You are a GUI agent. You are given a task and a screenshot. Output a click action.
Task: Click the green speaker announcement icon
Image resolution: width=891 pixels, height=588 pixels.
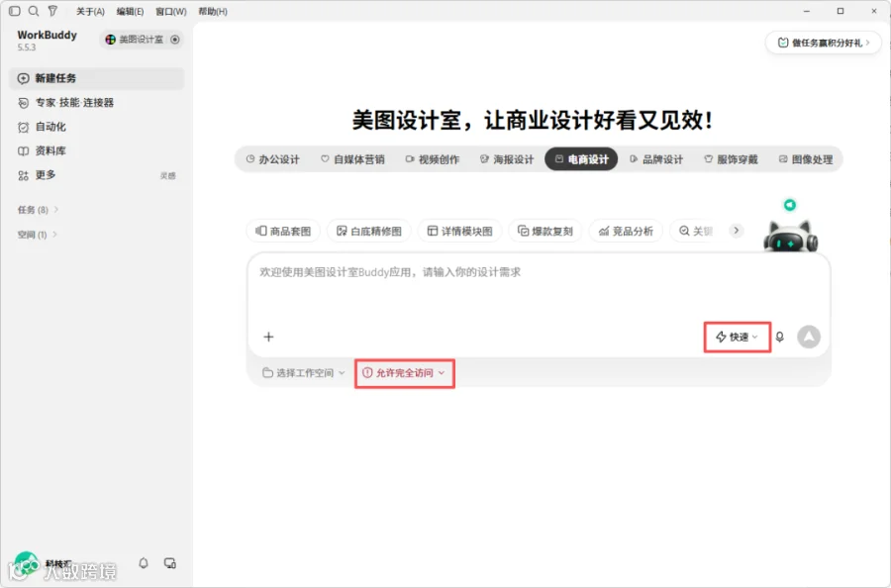[790, 205]
